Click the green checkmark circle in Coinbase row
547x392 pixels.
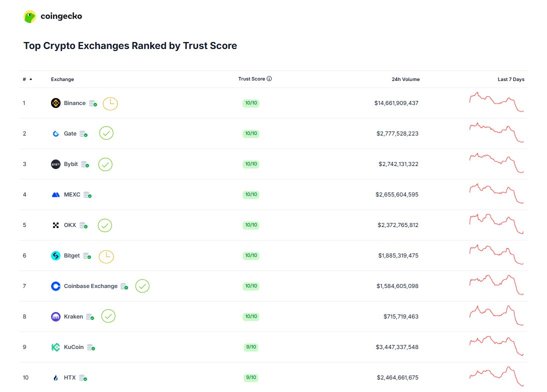pos(142,286)
